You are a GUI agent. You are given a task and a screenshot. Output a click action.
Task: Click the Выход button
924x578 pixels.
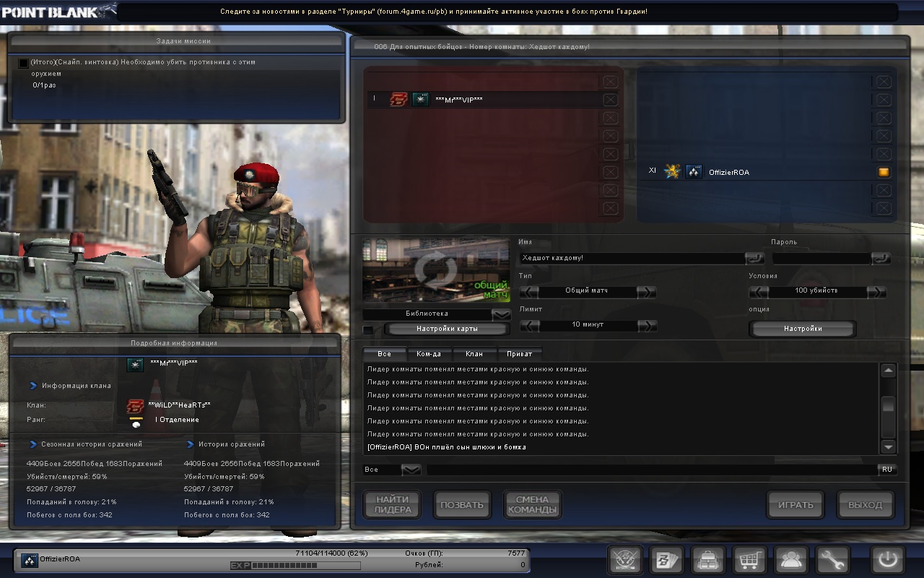(x=865, y=504)
